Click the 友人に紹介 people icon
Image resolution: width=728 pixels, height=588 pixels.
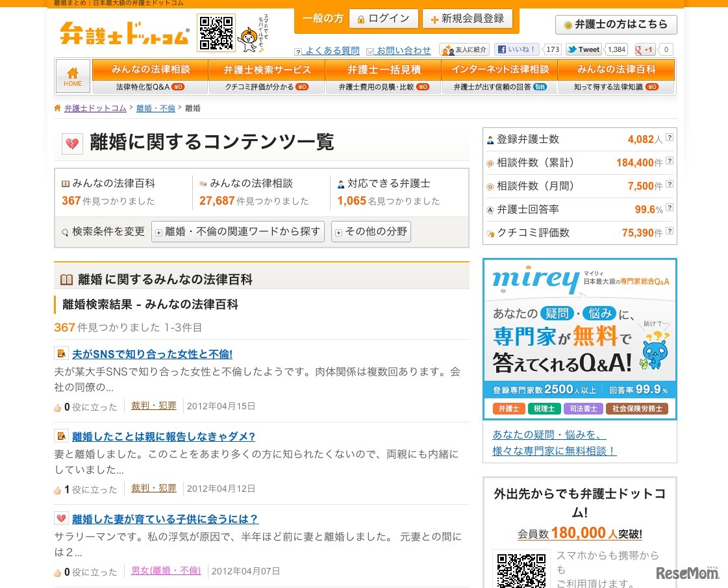click(447, 49)
